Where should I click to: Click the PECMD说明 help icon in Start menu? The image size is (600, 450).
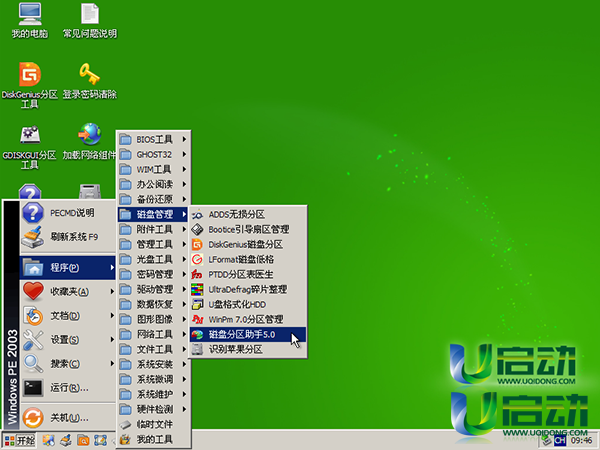pyautogui.click(x=33, y=212)
